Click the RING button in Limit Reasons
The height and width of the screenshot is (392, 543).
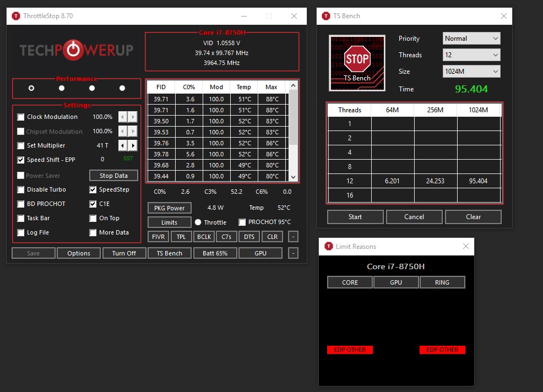pyautogui.click(x=442, y=282)
